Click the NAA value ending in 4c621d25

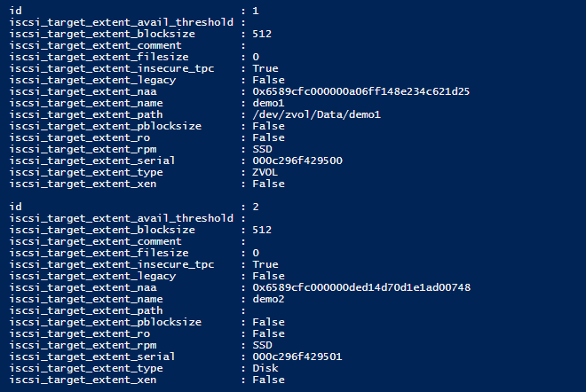click(x=360, y=91)
